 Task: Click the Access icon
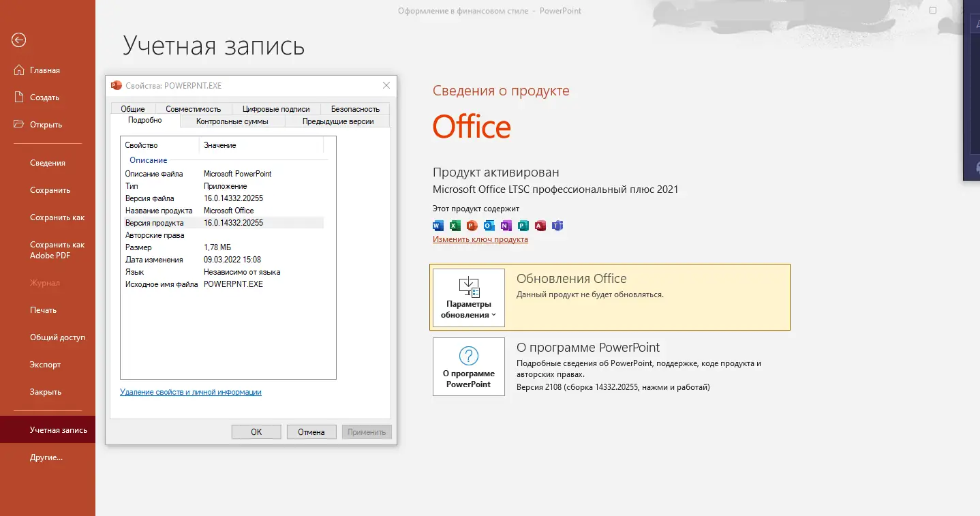point(540,225)
